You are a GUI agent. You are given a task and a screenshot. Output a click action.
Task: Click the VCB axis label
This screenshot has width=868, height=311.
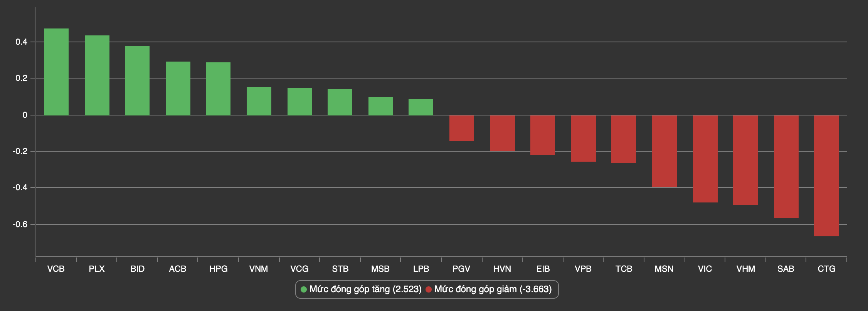(56, 269)
